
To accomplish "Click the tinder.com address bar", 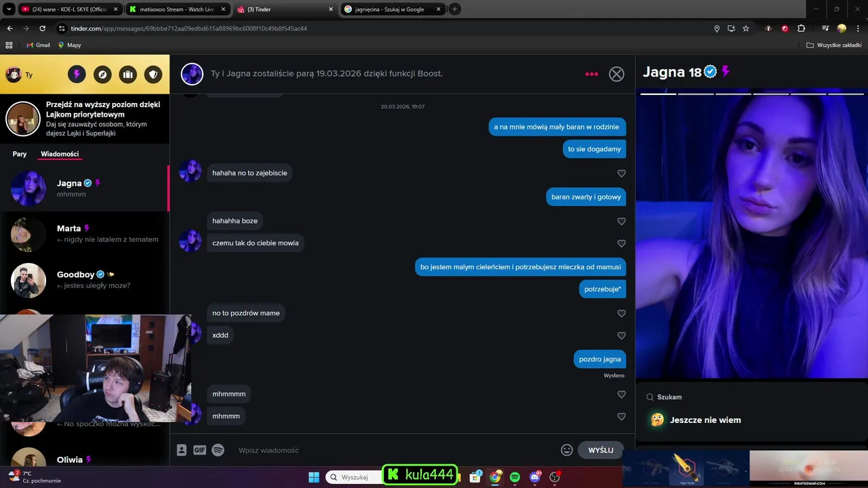I will pos(380,28).
